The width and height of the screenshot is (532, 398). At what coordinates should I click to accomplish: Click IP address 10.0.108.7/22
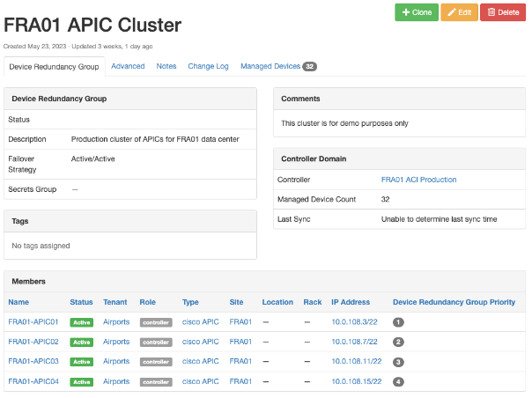[354, 342]
